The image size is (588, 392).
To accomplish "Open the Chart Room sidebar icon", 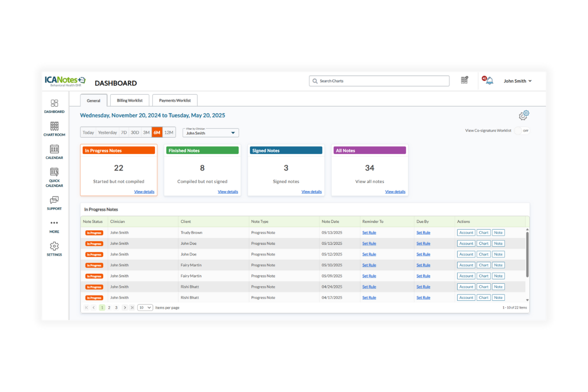I will [54, 126].
